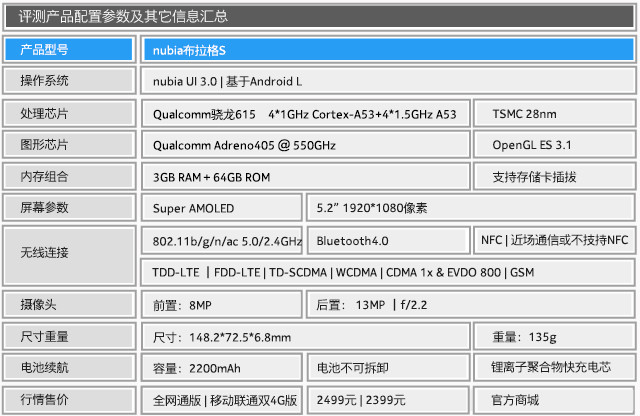Viewport: 640px width, 416px height.
Task: Click the 2499元 | 2399元 price cell
Action: pyautogui.click(x=388, y=400)
